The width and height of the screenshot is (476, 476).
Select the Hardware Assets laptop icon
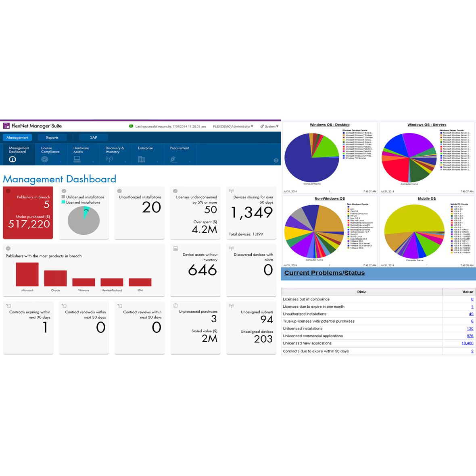(77, 159)
